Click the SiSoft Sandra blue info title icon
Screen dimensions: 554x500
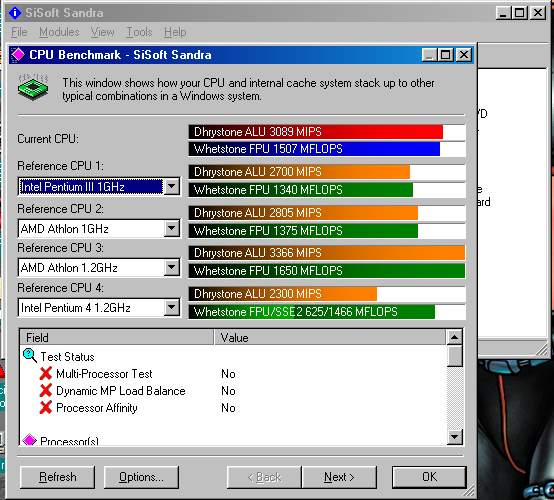point(15,13)
